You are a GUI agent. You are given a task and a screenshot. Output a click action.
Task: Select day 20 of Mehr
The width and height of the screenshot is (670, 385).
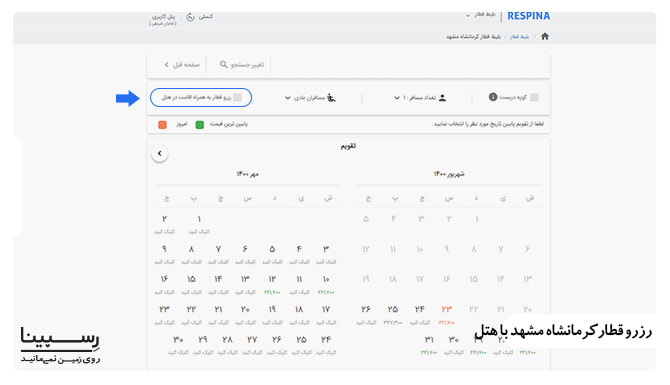[x=245, y=314]
